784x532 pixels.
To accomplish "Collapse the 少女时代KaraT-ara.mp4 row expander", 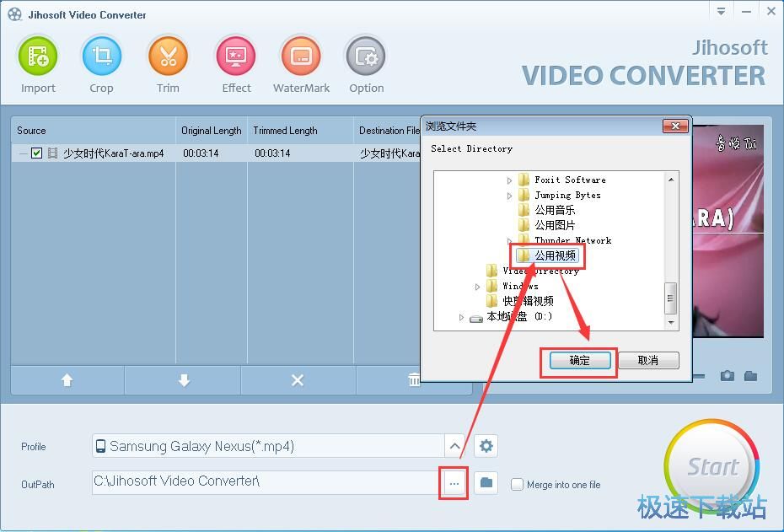I will 23,153.
